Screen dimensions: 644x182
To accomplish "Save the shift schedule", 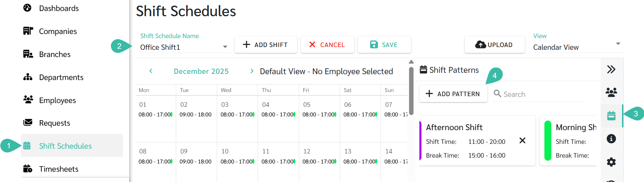I will click(384, 45).
